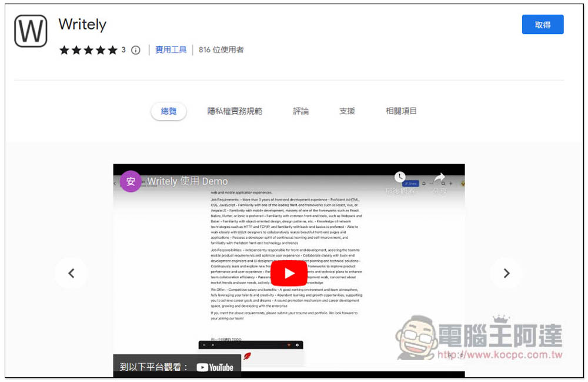Image resolution: width=588 pixels, height=382 pixels.
Task: Click the five-star rating
Action: point(89,50)
